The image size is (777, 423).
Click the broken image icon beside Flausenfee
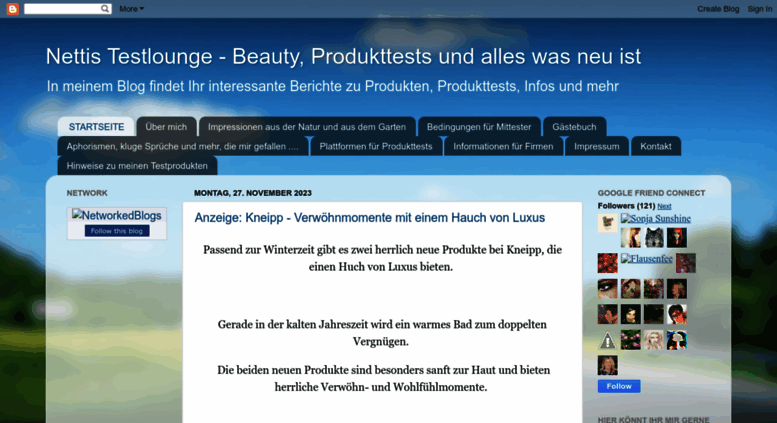click(x=625, y=258)
